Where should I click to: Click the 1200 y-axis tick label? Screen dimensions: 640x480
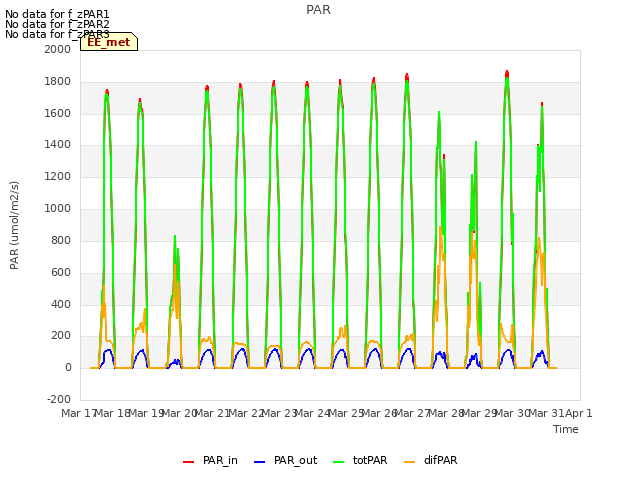click(x=58, y=177)
